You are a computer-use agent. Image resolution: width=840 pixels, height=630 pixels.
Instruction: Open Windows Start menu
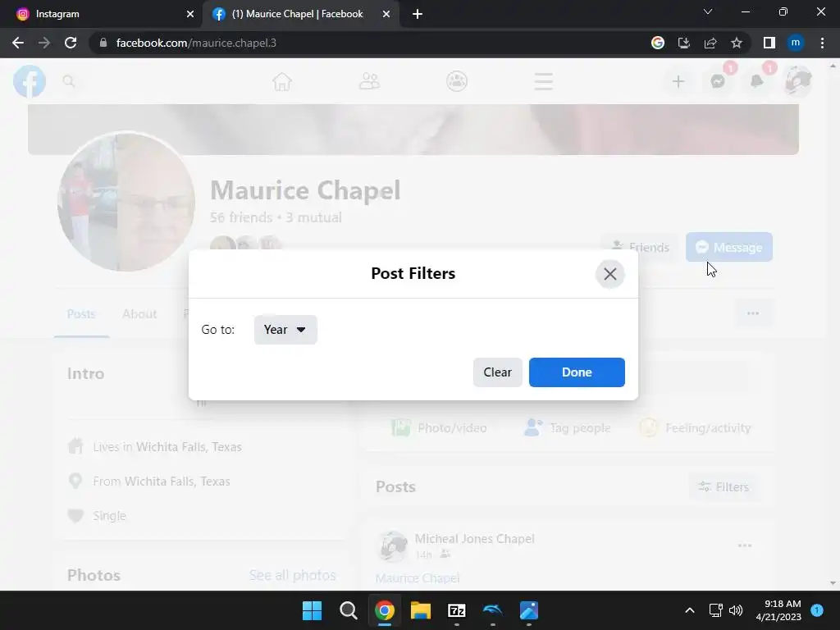click(312, 610)
